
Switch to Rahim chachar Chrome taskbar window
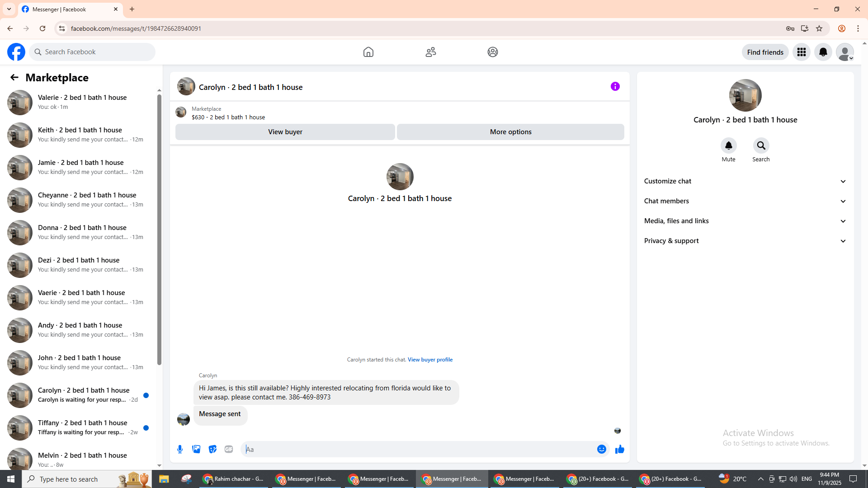(x=233, y=479)
